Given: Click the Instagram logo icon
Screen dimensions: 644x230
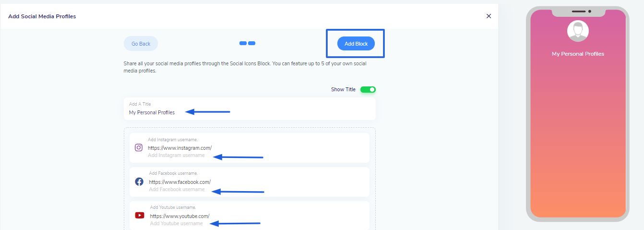Looking at the screenshot, I should [x=139, y=147].
